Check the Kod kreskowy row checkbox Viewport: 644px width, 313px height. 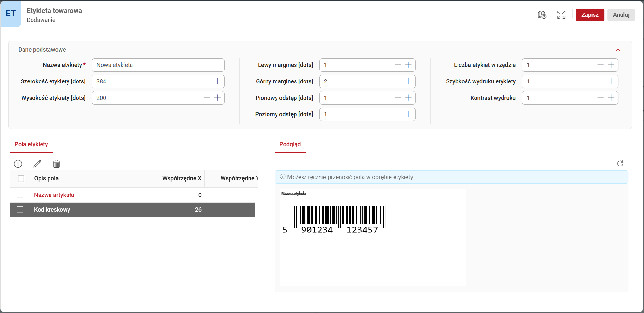(x=20, y=210)
